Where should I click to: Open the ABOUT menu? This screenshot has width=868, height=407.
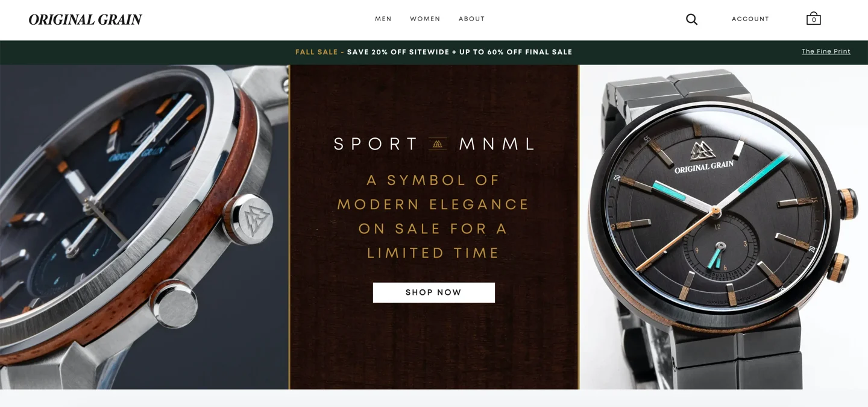point(471,19)
